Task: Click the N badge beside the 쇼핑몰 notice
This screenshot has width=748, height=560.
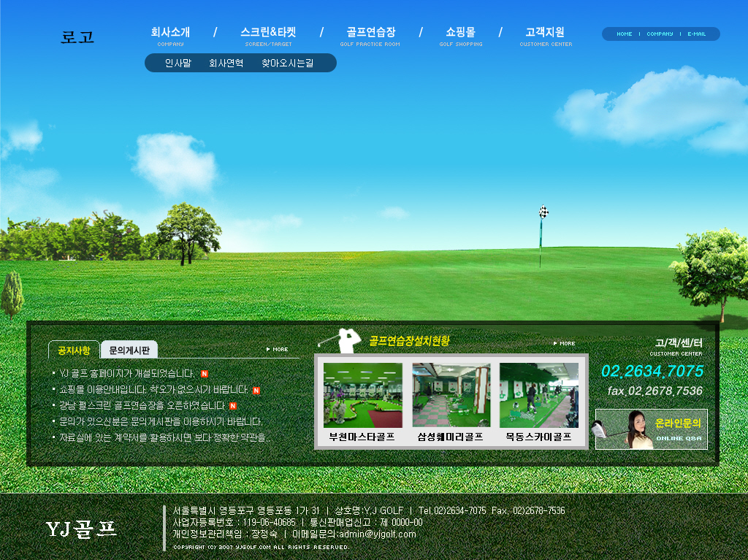Action: (x=256, y=390)
